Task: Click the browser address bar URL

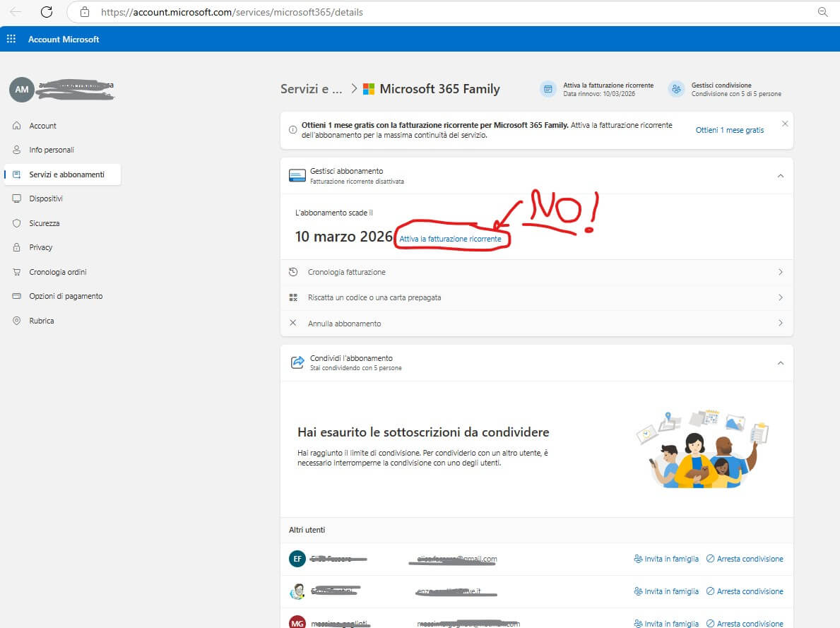Action: click(233, 12)
